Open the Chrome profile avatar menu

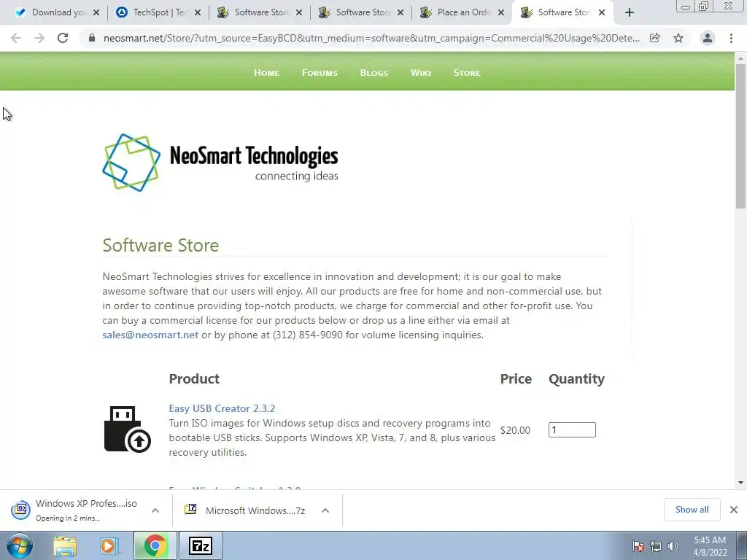708,38
